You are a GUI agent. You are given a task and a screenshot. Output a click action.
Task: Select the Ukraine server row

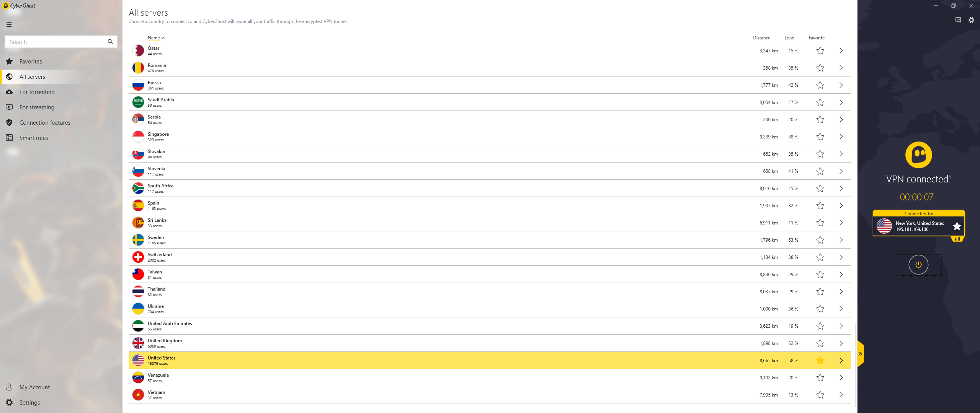(490, 309)
